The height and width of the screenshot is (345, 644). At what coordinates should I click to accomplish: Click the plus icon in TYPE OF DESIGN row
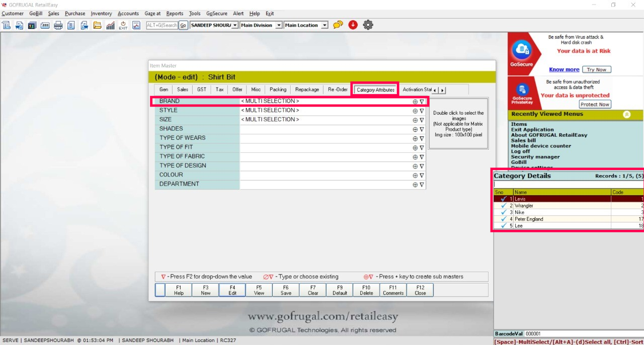coord(415,166)
